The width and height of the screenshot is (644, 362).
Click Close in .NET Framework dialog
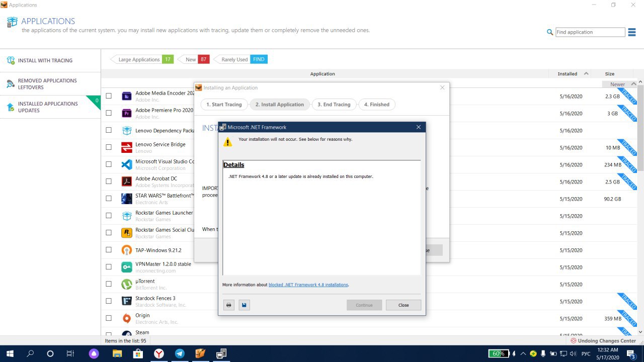click(404, 305)
